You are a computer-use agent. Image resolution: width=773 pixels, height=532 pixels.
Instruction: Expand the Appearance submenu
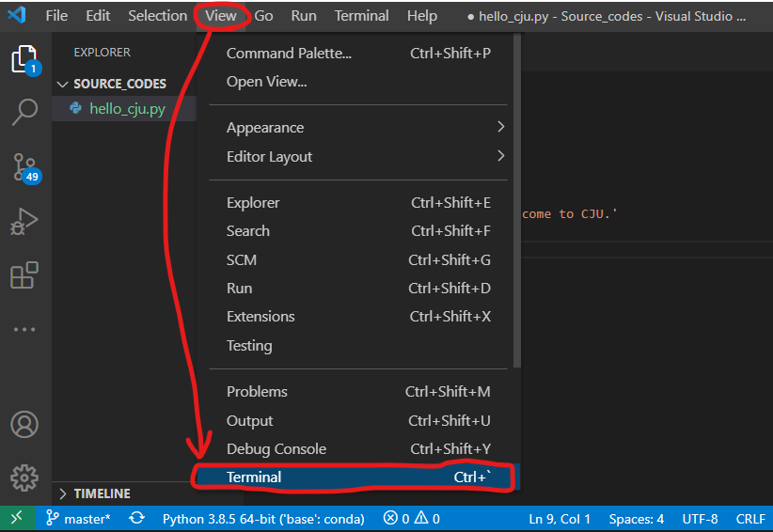pos(358,128)
